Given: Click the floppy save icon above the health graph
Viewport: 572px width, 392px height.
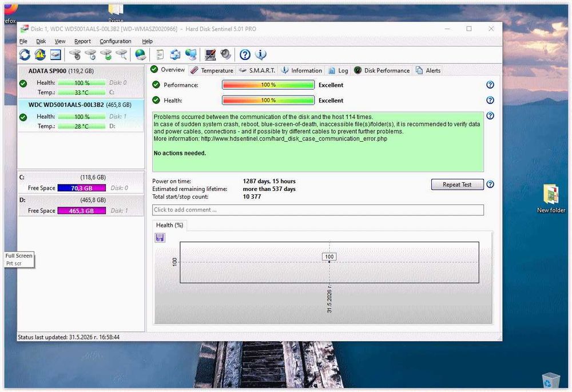Looking at the screenshot, I should coord(160,238).
